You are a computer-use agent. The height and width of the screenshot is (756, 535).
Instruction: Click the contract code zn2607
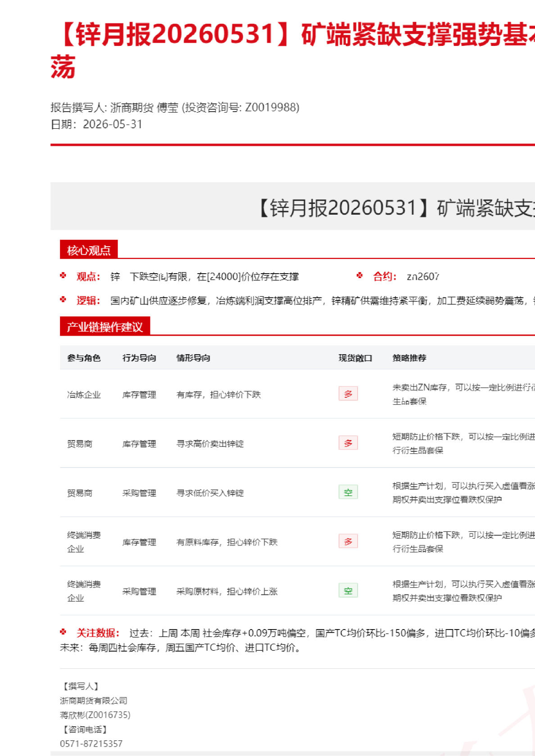point(423,277)
